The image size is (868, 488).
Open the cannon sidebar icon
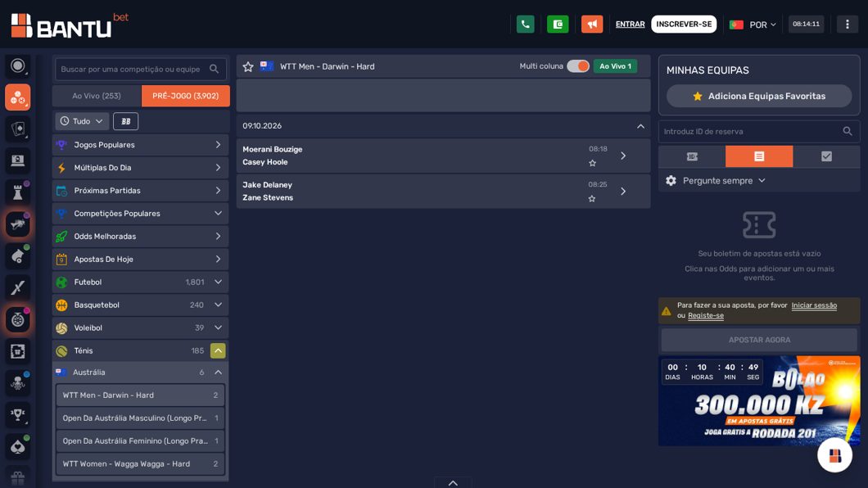[18, 256]
